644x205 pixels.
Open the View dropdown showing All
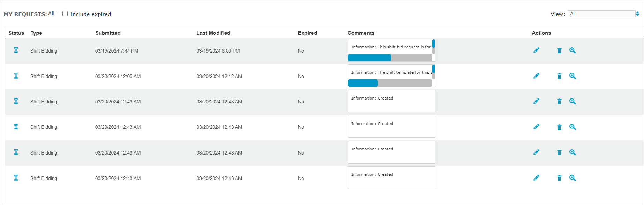tap(601, 14)
